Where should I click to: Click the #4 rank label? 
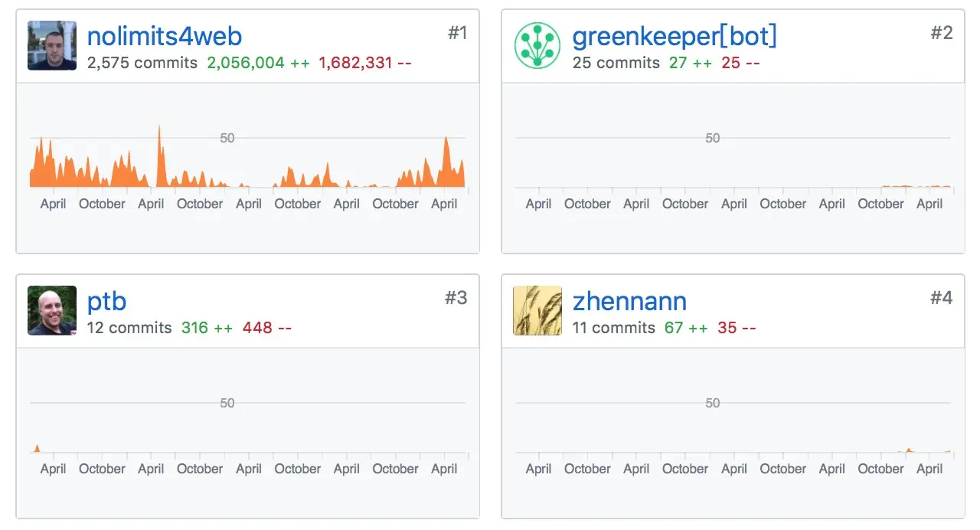pos(942,298)
